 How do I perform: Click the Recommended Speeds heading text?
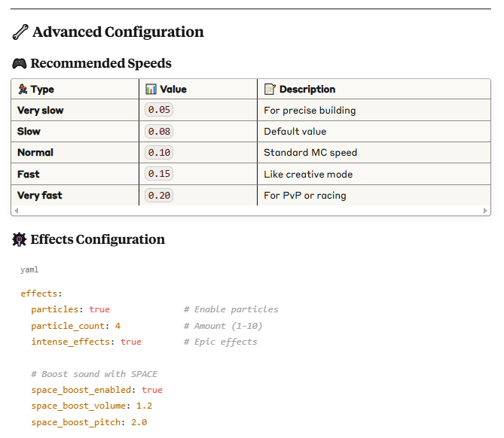tap(101, 64)
